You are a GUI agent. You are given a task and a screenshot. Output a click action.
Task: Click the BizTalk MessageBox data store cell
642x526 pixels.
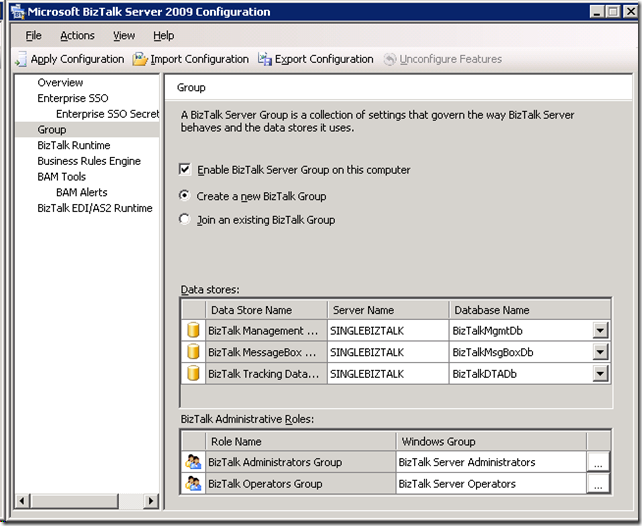(x=266, y=352)
